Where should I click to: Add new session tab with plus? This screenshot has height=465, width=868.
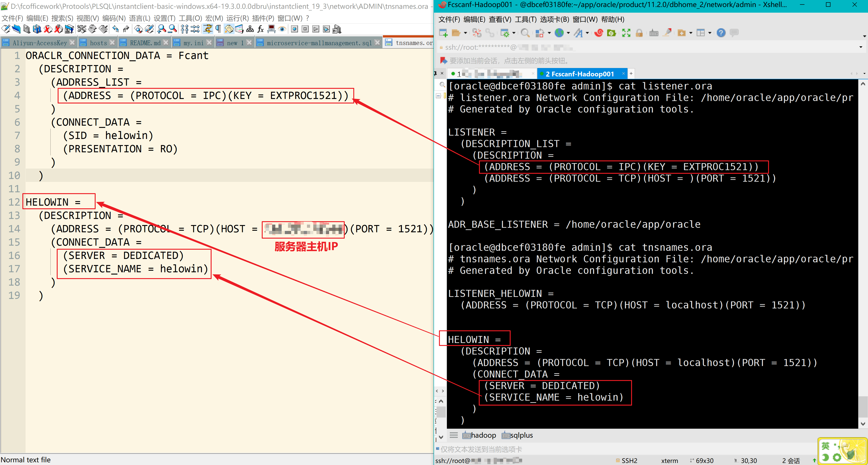tap(631, 73)
